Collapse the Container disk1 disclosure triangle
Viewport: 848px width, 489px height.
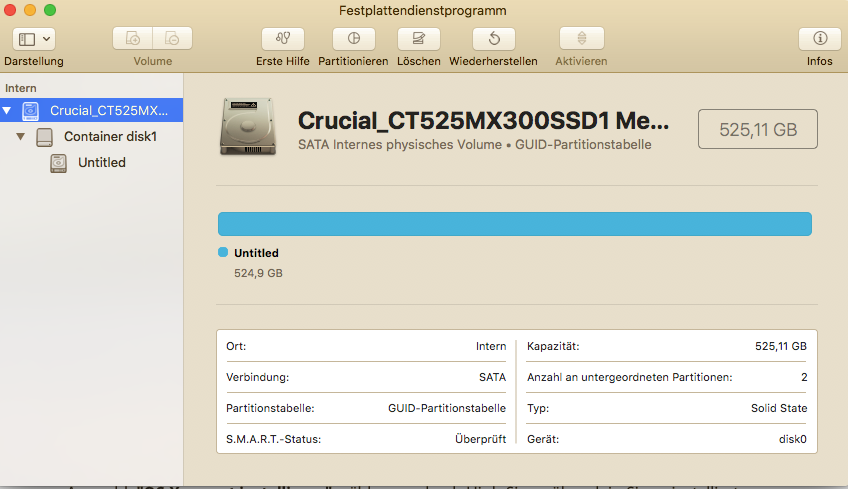pyautogui.click(x=21, y=136)
